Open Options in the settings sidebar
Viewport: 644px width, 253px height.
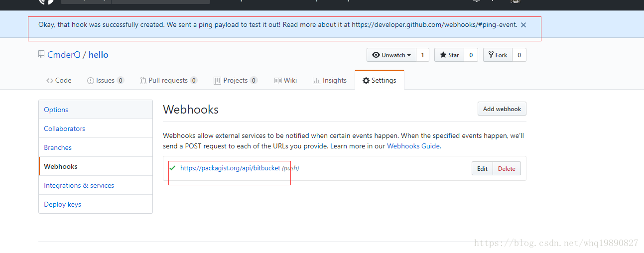pyautogui.click(x=96, y=110)
